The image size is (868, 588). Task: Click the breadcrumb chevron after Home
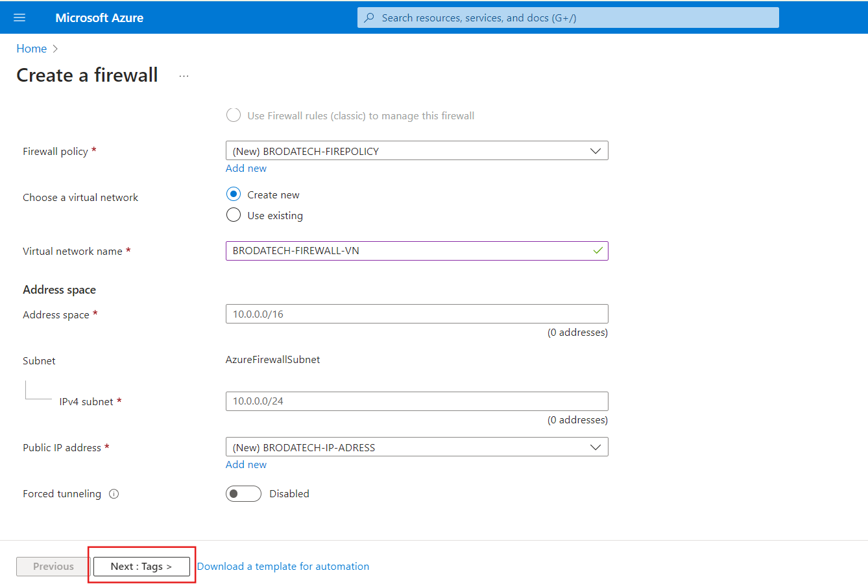pos(55,49)
